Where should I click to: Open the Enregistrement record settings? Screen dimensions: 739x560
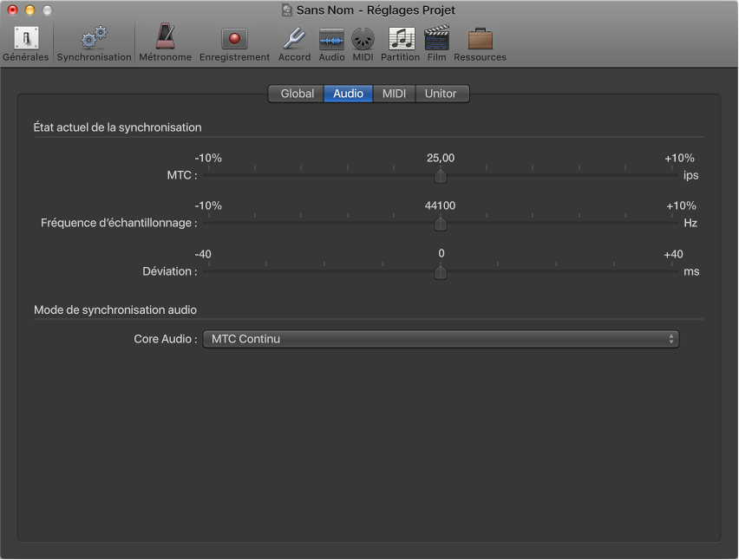tap(234, 45)
